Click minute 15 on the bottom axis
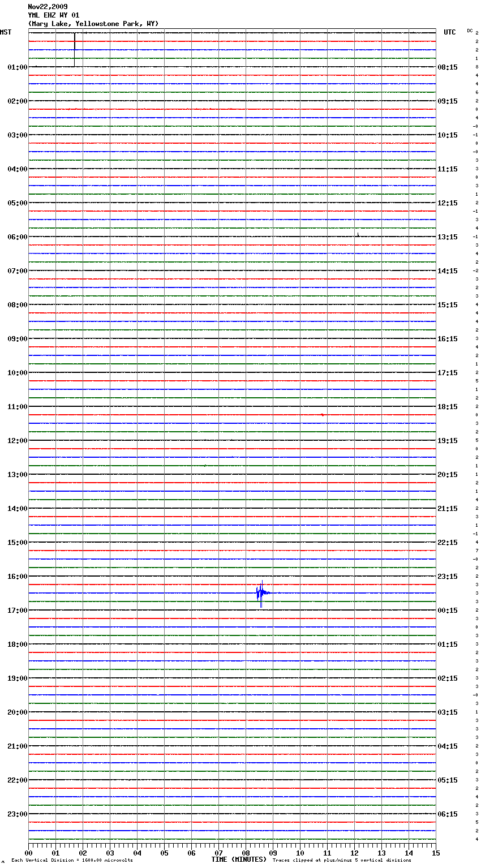The image size is (481, 868). [436, 853]
